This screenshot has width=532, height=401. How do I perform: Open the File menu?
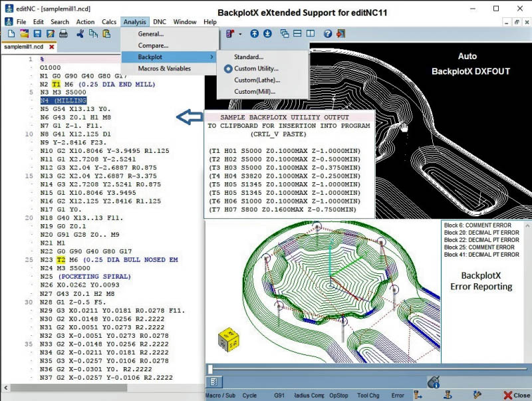(21, 22)
